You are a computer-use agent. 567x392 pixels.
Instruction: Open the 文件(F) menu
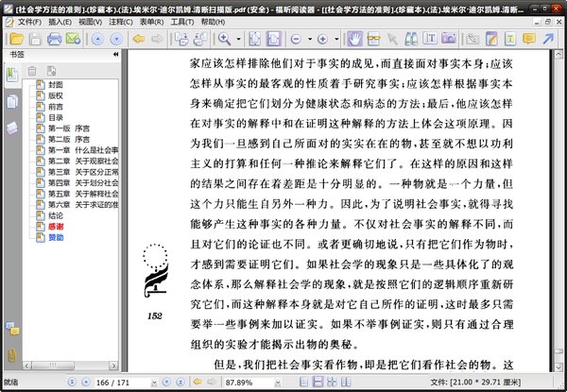pos(28,20)
